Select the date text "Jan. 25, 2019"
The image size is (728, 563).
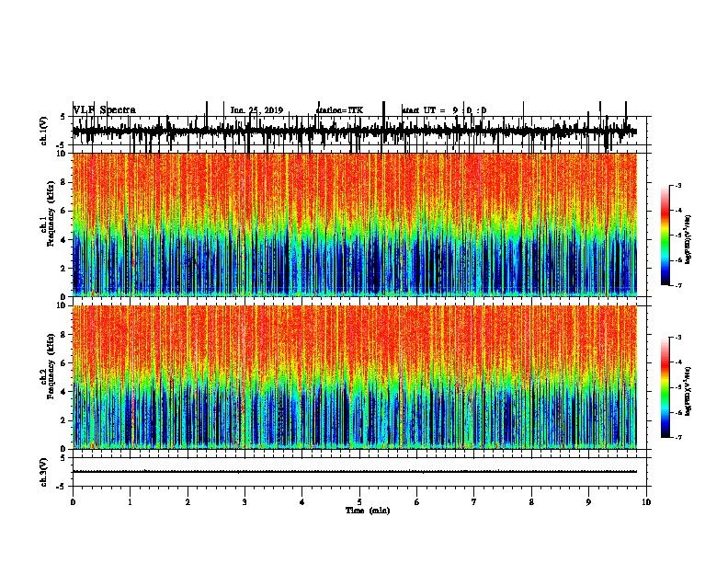point(256,110)
